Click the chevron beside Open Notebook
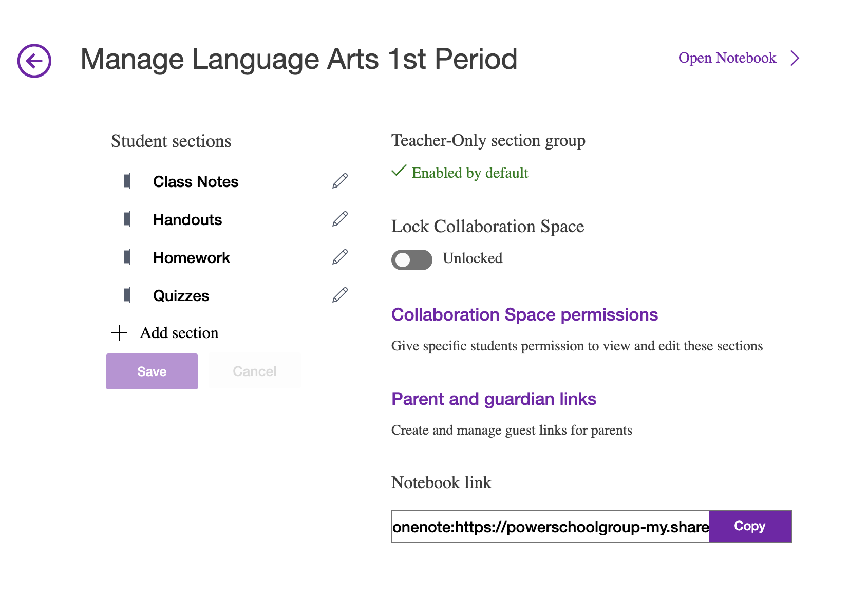The width and height of the screenshot is (868, 597). click(x=795, y=58)
